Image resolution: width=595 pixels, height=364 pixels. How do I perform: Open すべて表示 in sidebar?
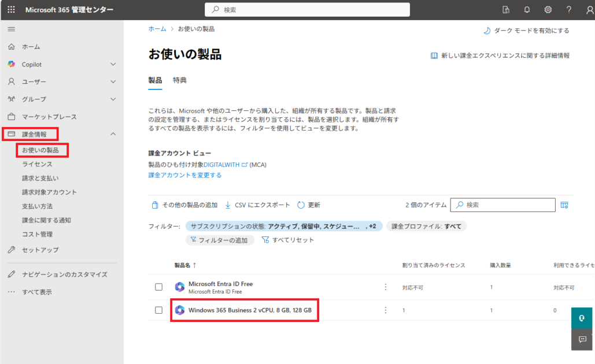37,292
